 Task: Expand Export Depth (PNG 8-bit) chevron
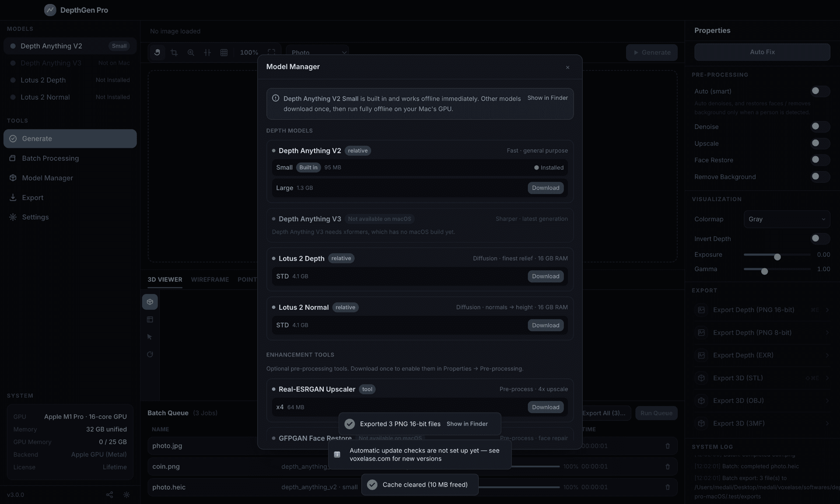click(x=827, y=332)
